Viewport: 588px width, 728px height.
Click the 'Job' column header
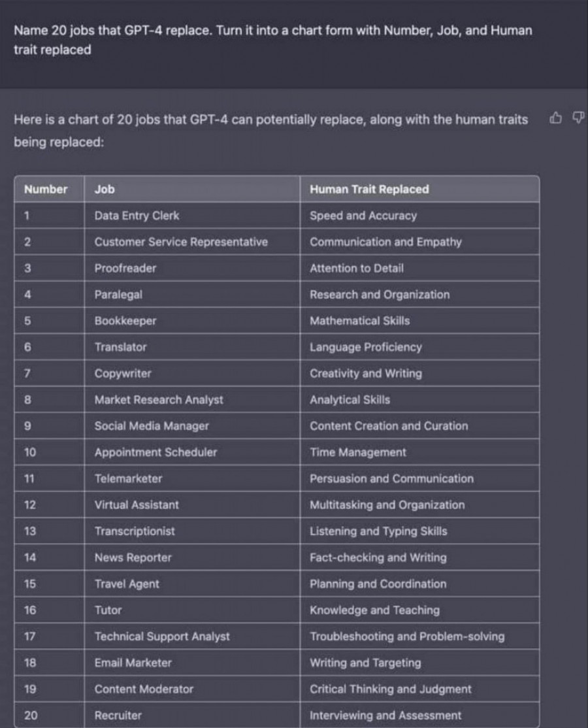105,190
